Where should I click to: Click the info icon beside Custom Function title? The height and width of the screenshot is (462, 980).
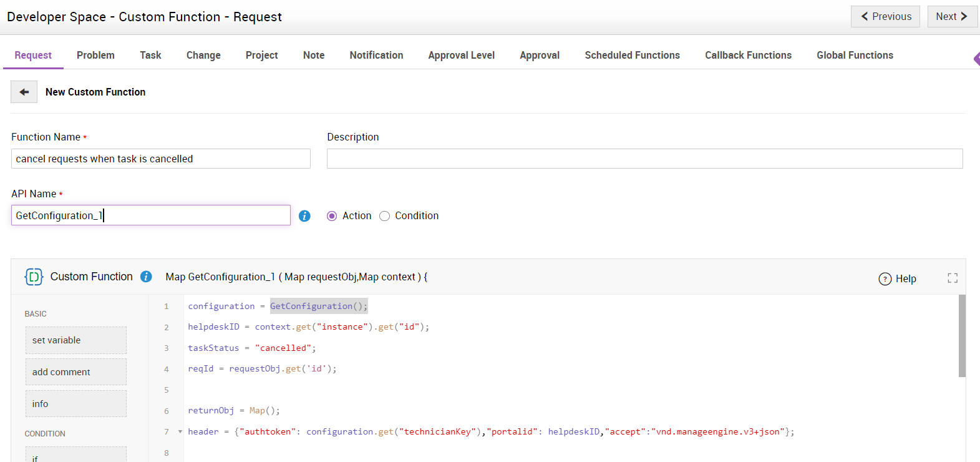146,277
